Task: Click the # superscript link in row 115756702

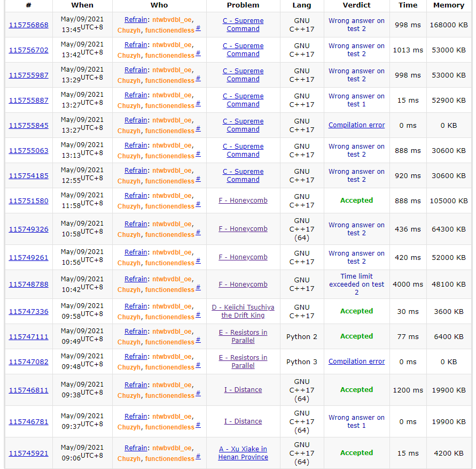Action: coord(198,53)
